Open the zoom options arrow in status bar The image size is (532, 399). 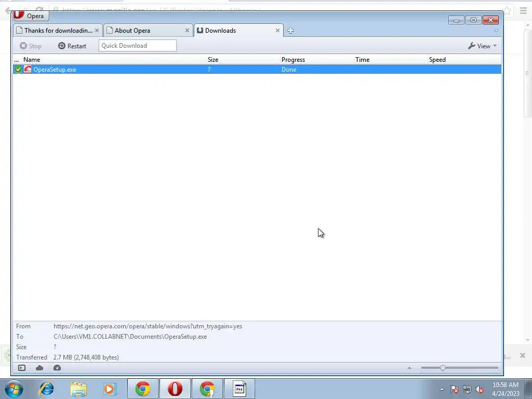409,368
